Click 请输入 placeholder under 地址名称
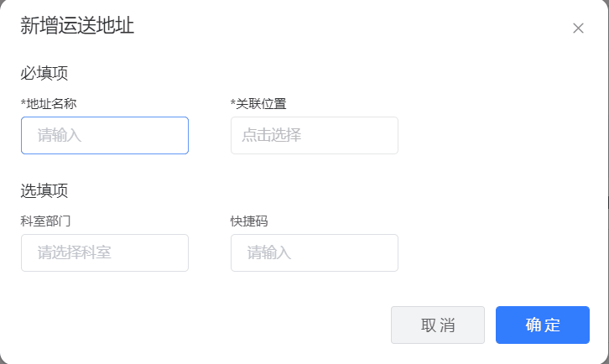Image resolution: width=609 pixels, height=364 pixels. [60, 135]
